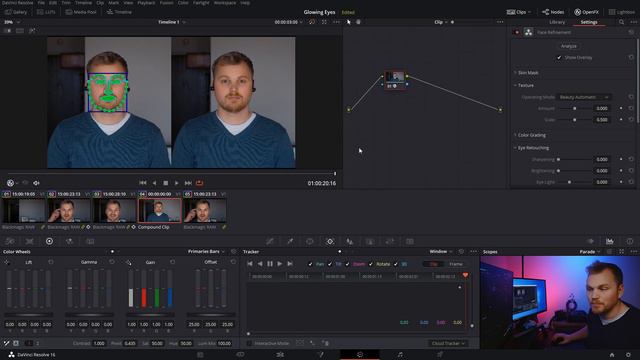
Task: Open the Qualifier eyedropper palette
Action: click(290, 241)
